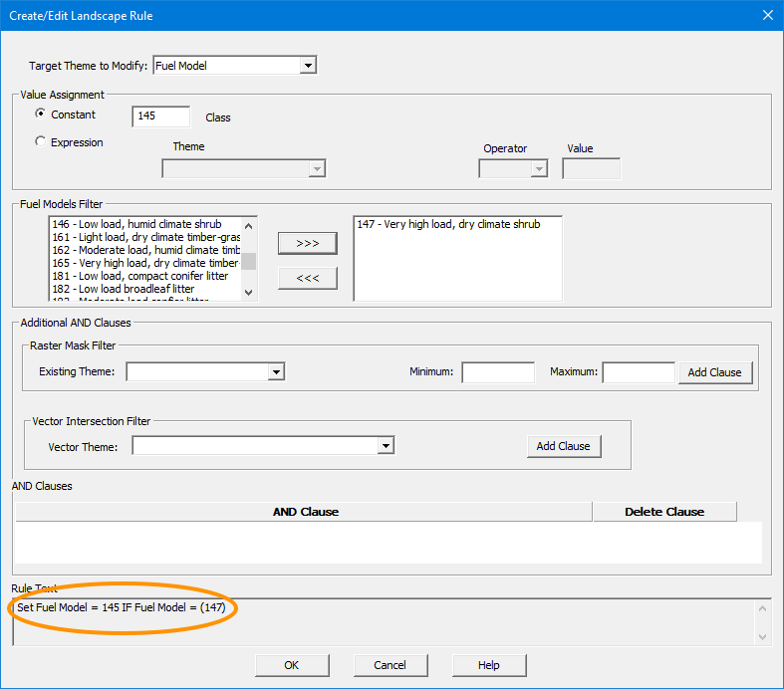Click fuel models list scroll up arrow
This screenshot has width=784, height=689.
[x=248, y=226]
